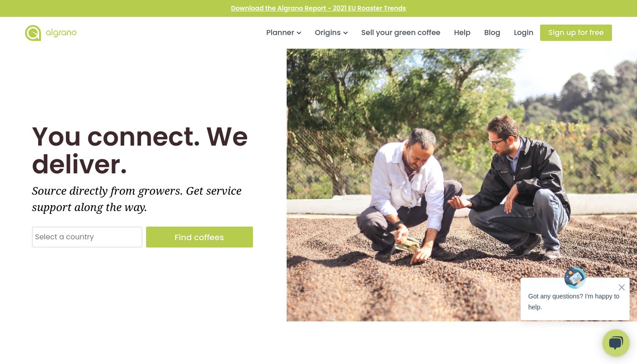The height and width of the screenshot is (364, 637).
Task: Click the Login link
Action: point(523,33)
